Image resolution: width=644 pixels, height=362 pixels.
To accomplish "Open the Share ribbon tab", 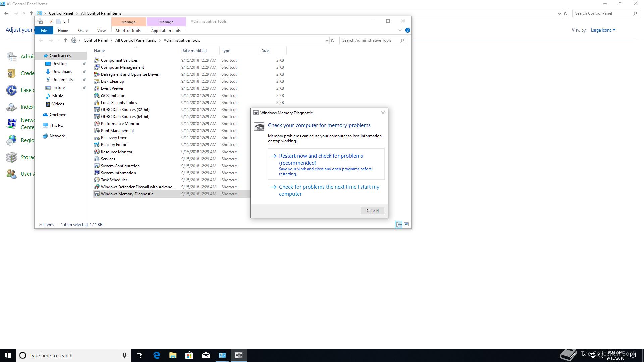I will pos(83,31).
